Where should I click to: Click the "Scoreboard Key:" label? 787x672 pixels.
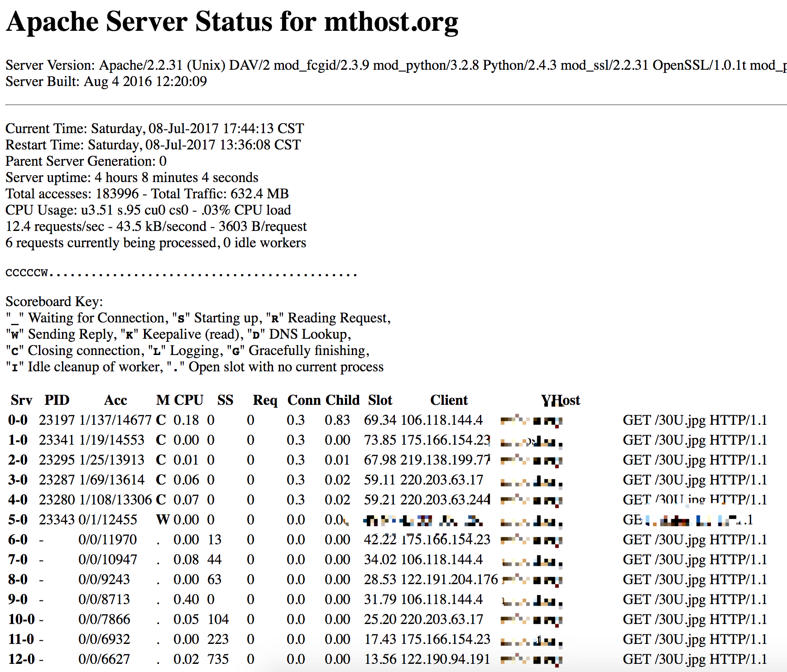tap(54, 302)
